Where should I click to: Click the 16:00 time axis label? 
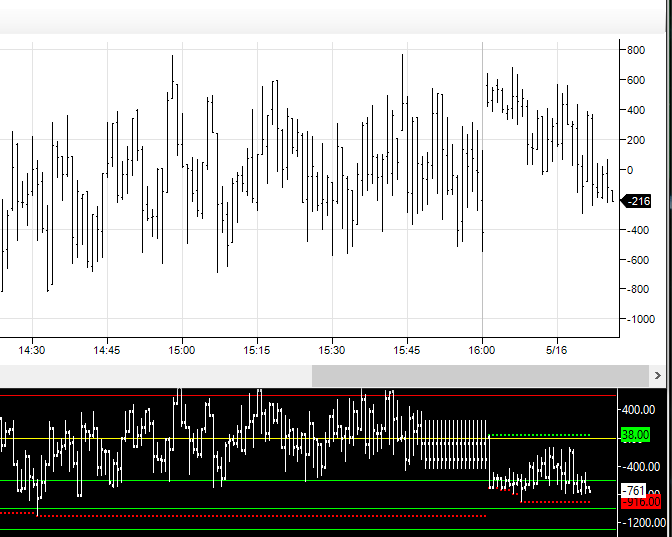click(482, 350)
